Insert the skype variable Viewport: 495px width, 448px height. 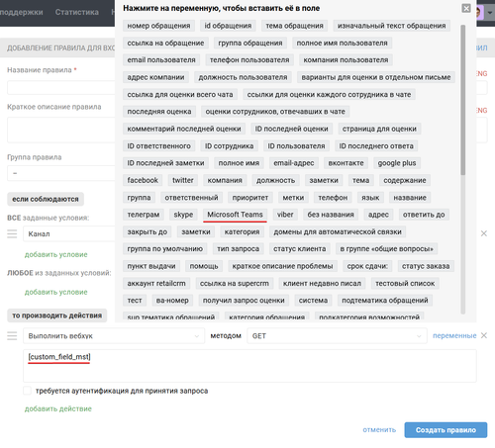click(183, 215)
